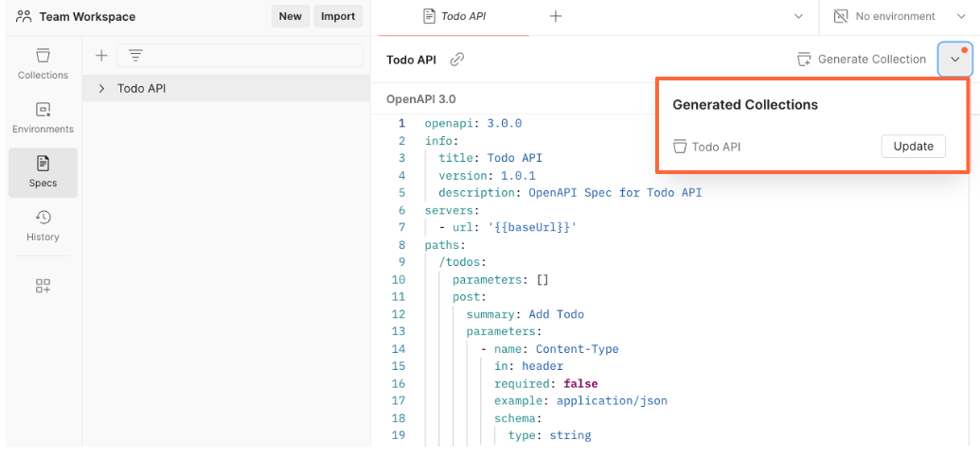
Task: Click the configure sidebar grid-plus icon
Action: pyautogui.click(x=43, y=286)
